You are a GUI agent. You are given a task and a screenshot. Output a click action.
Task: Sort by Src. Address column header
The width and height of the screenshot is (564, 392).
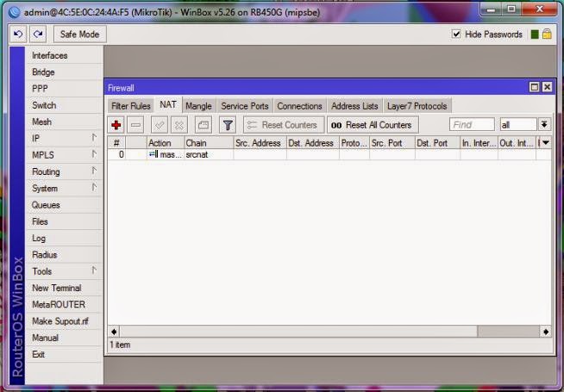tap(260, 143)
